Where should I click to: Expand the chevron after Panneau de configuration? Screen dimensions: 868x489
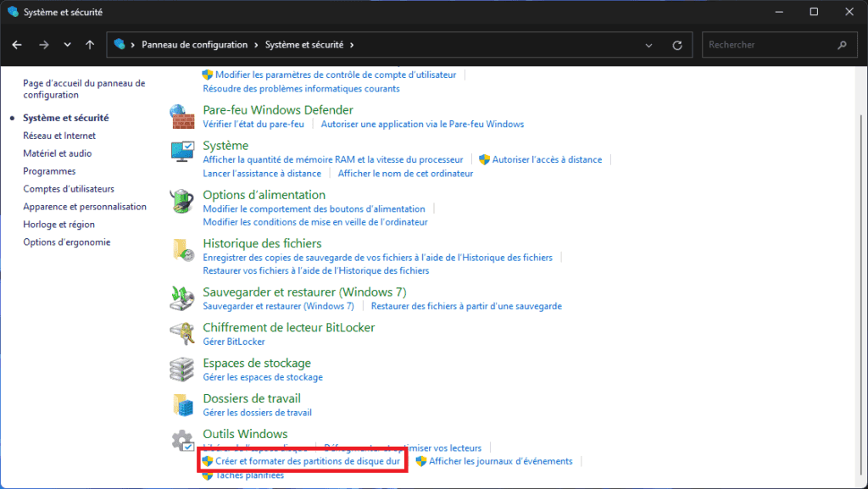[256, 45]
